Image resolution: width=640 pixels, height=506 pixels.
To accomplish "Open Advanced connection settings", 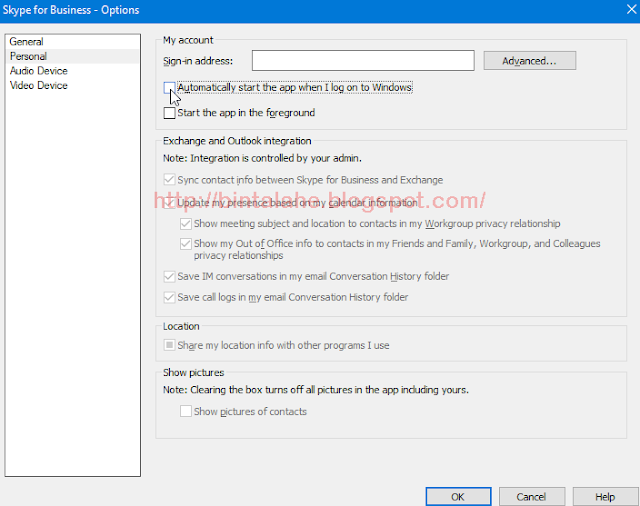I will 529,61.
